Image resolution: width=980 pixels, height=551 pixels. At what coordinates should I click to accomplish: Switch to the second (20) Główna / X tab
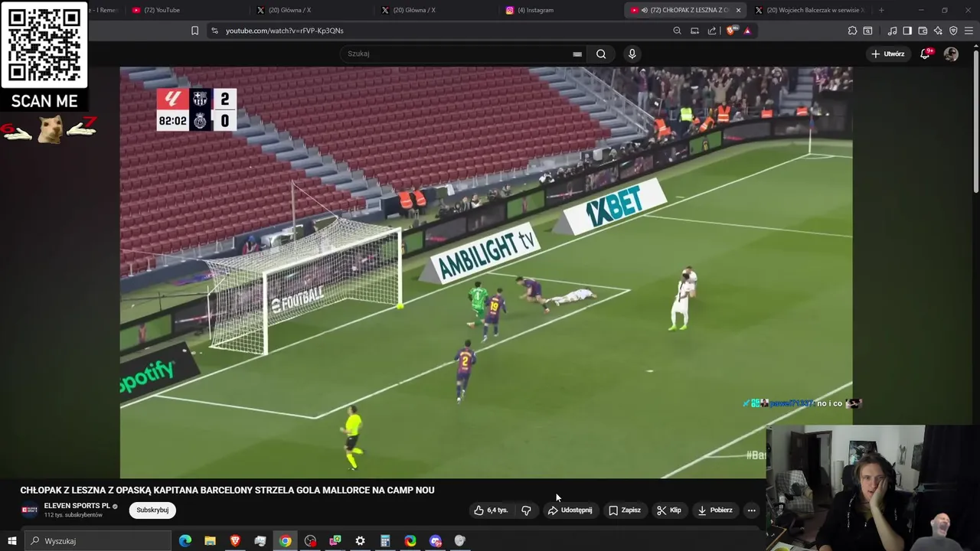click(435, 10)
